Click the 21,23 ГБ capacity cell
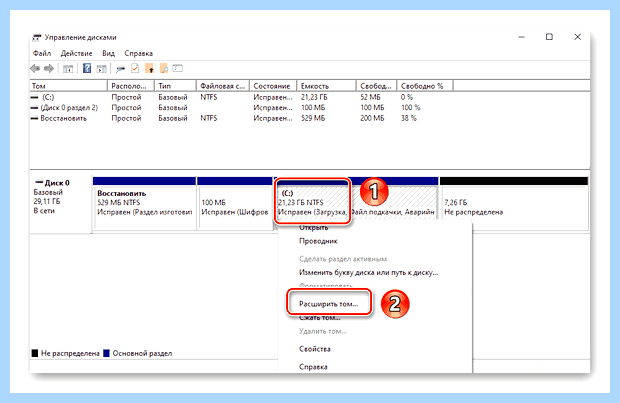The width and height of the screenshot is (620, 403). click(x=314, y=97)
